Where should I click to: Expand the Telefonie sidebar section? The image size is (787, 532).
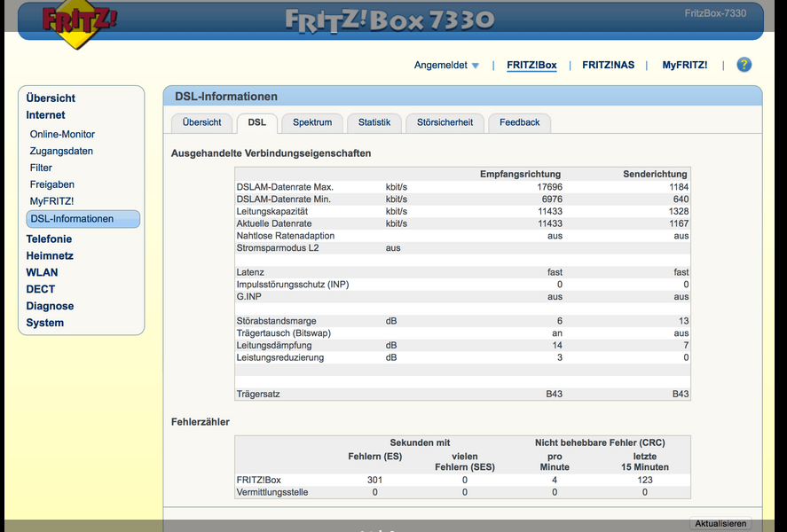[x=49, y=239]
